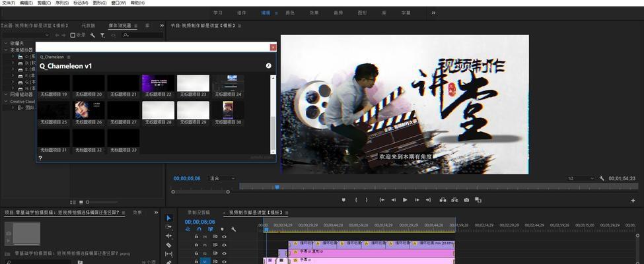Show hidden source panel tabs overflow
Image resolution: width=644 pixels, height=264 pixels.
[162, 26]
